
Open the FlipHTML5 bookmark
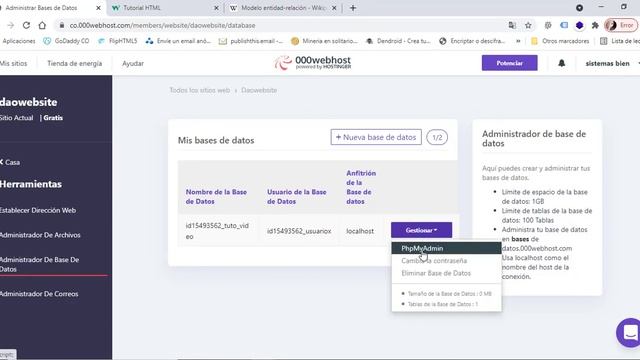[x=118, y=41]
